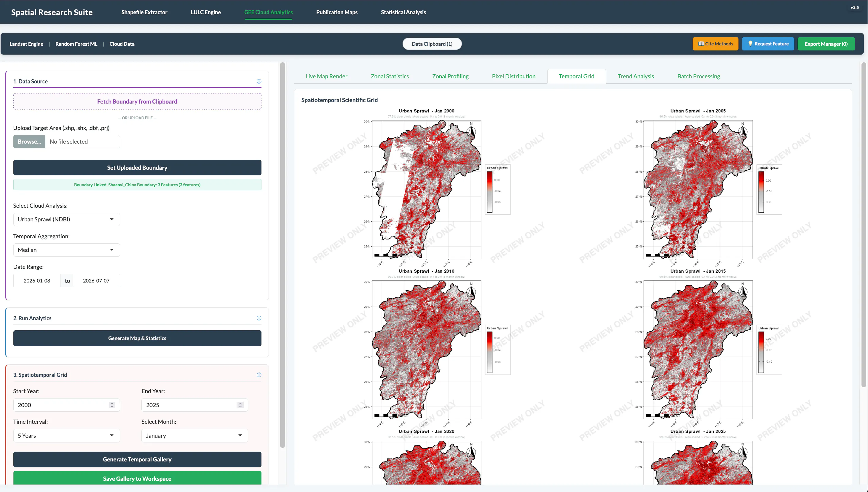Image resolution: width=868 pixels, height=492 pixels.
Task: Click the Urban Sprawl Jan 2005 map
Action: [698, 190]
